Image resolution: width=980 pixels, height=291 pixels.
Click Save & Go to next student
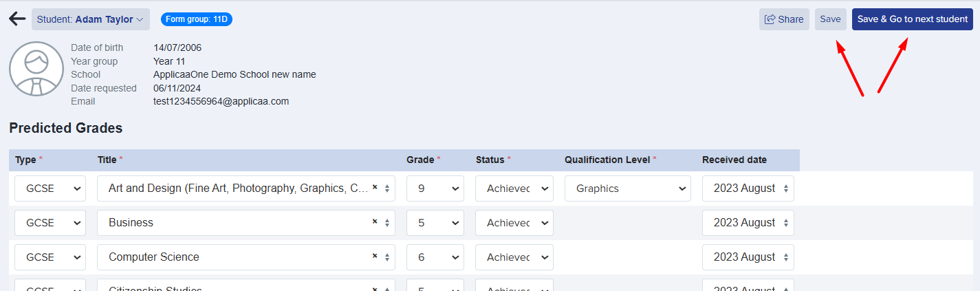(x=913, y=19)
